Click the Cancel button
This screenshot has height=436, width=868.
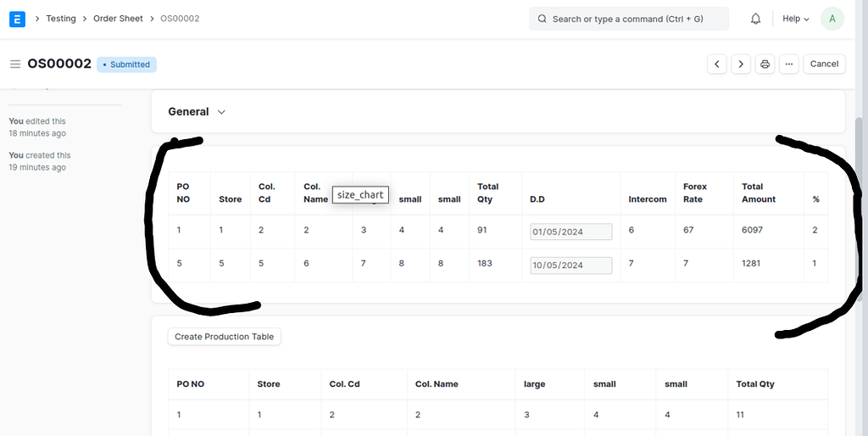824,64
